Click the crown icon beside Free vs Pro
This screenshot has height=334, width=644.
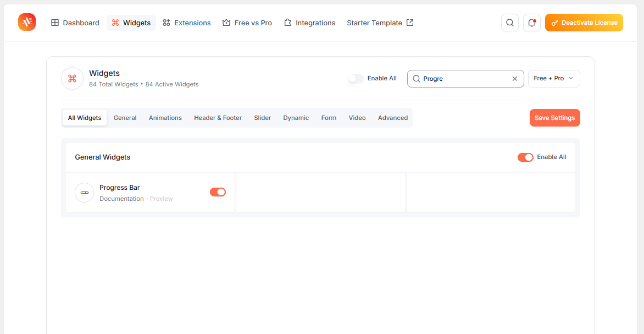(x=226, y=23)
